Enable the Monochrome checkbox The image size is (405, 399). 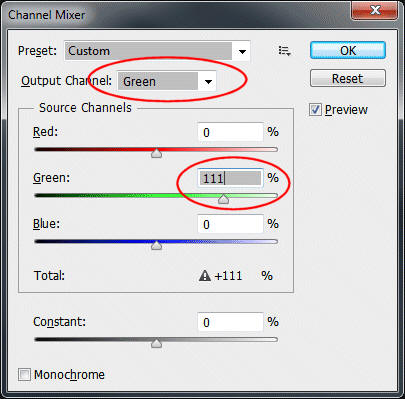pyautogui.click(x=24, y=374)
